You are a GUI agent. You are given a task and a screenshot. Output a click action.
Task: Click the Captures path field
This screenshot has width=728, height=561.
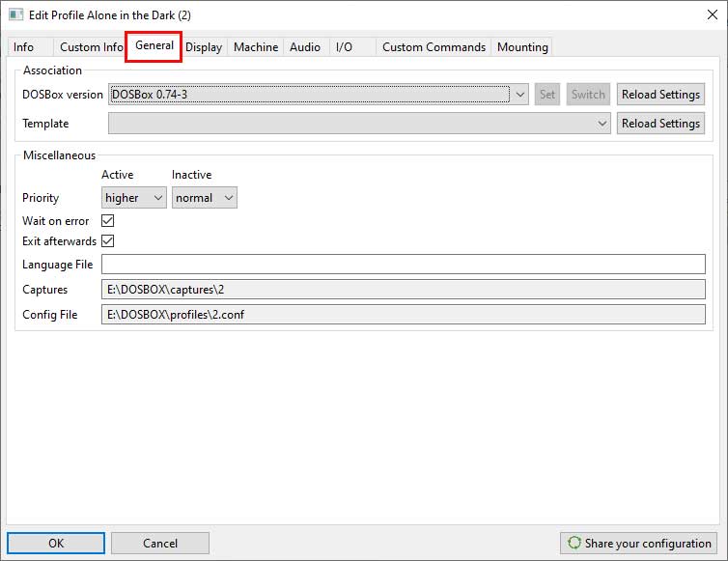[404, 290]
